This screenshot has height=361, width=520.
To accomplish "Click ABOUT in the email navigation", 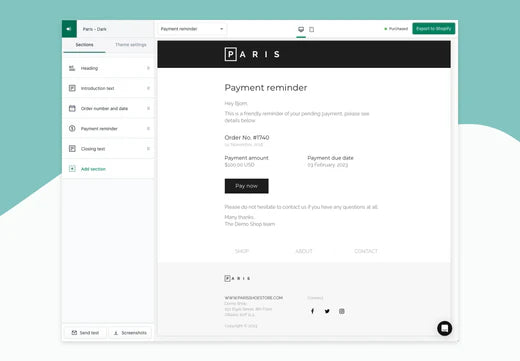I will [304, 251].
